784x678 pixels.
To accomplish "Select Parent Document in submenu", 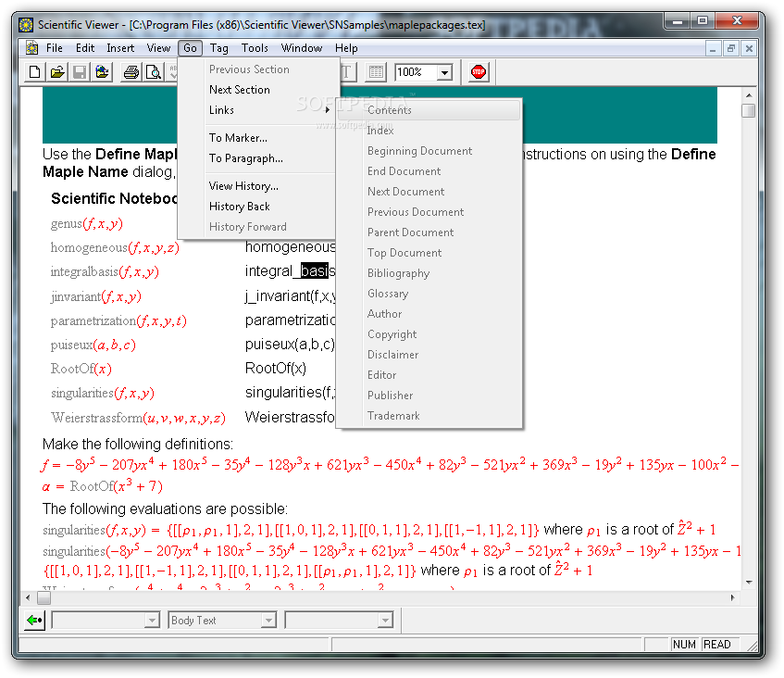I will [429, 232].
